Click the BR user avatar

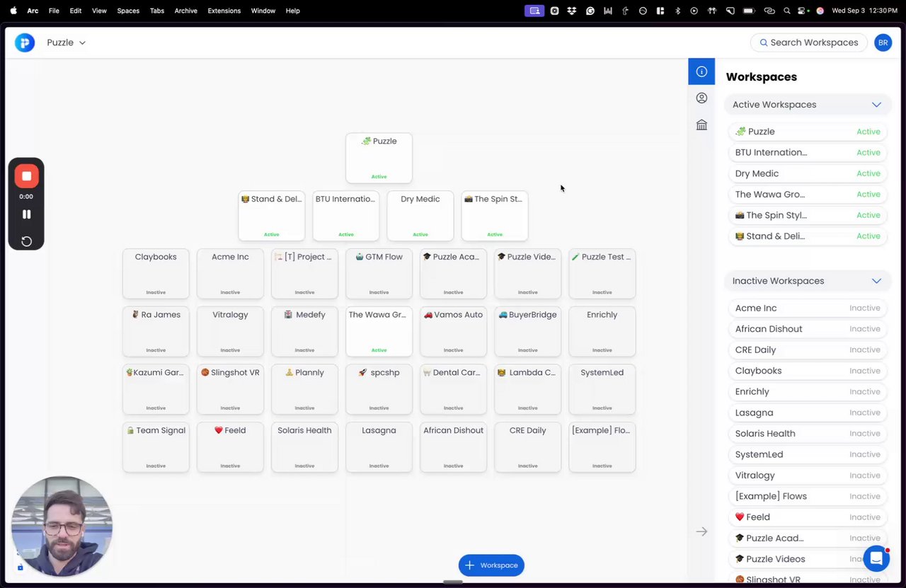(883, 42)
